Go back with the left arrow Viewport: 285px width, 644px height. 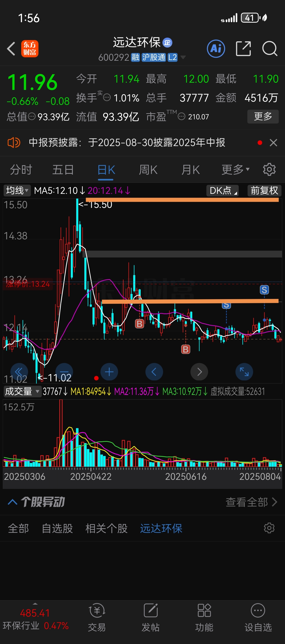click(x=11, y=48)
